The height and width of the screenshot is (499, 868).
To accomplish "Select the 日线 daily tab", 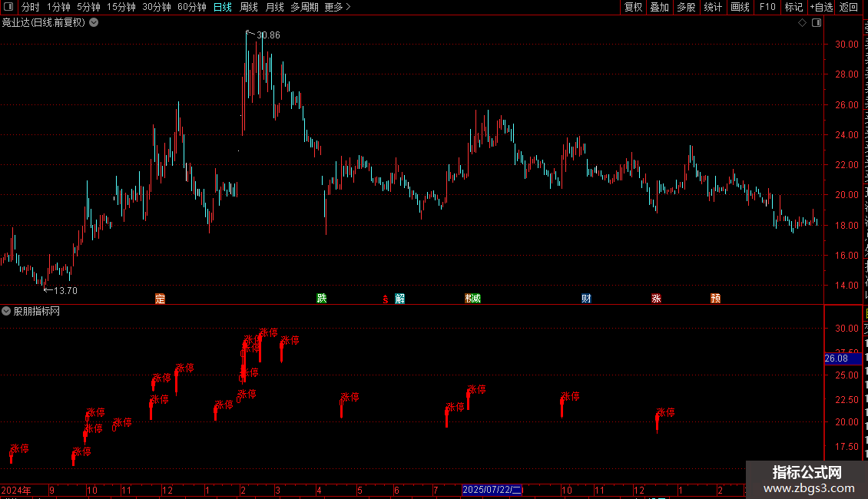I will (x=223, y=7).
